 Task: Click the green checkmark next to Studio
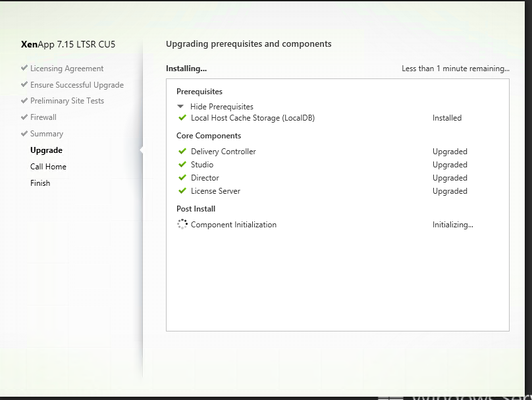182,164
